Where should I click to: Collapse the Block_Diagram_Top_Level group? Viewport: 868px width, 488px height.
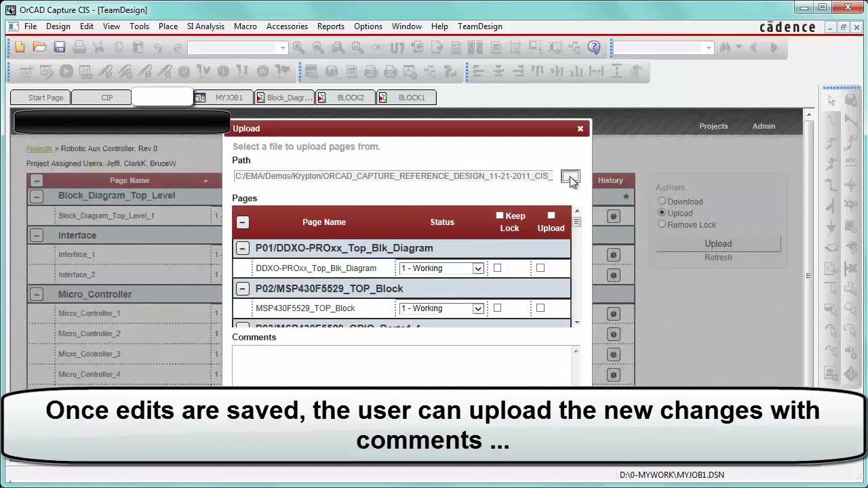pyautogui.click(x=37, y=196)
